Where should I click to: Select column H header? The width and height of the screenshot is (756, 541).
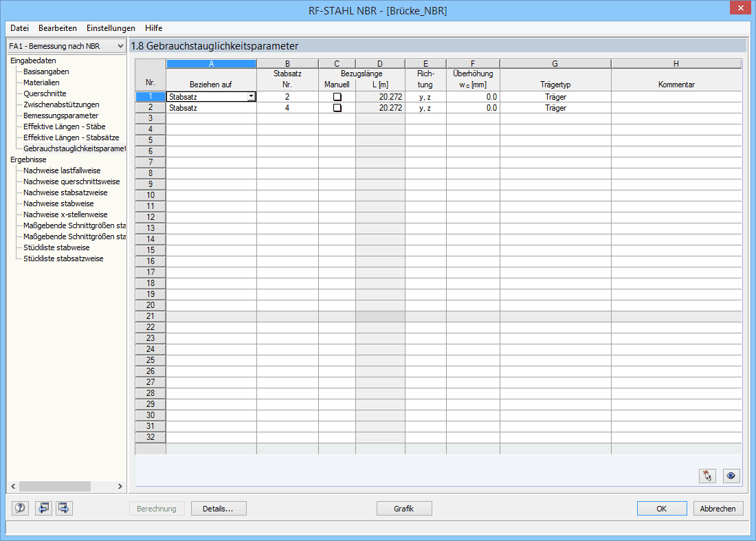(676, 64)
